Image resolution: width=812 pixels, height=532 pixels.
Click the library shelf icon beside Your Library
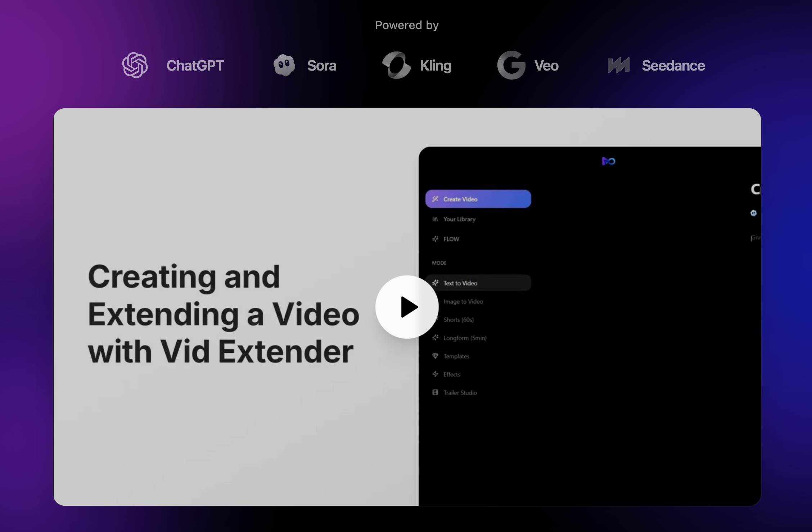435,219
